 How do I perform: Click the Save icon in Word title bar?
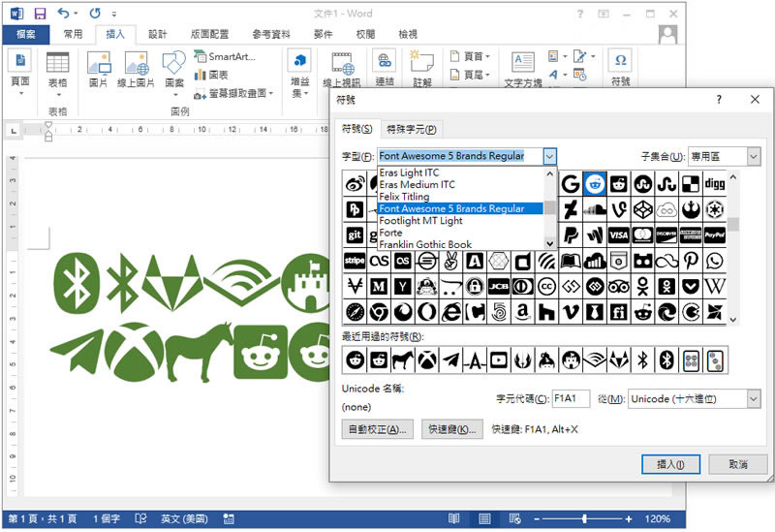click(x=40, y=14)
